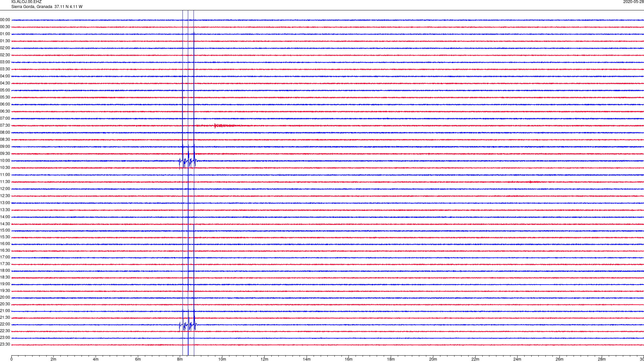Select the 01:00 trace label
Screen dimensions: 644x362
coord(5,34)
